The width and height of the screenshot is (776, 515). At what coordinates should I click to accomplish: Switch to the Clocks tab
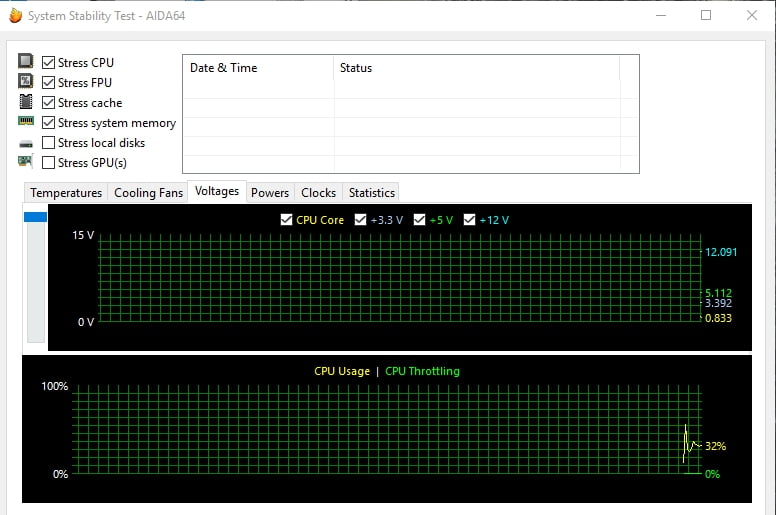(318, 192)
